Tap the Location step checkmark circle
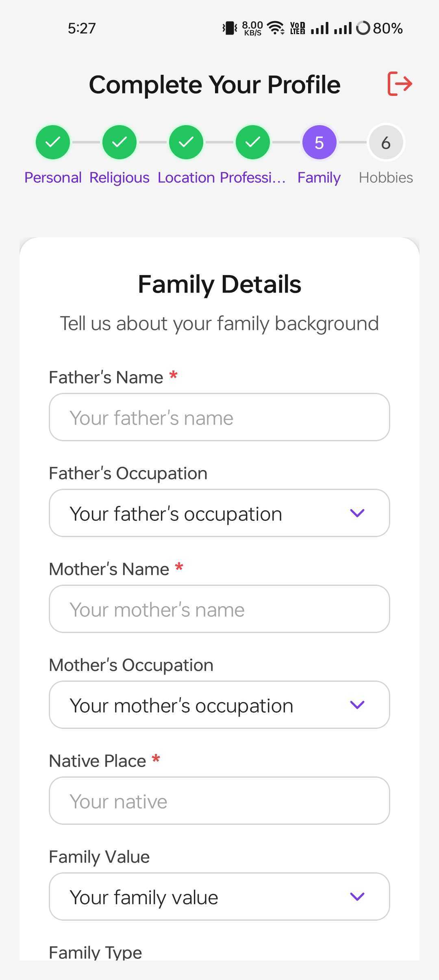439x980 pixels. pos(186,142)
